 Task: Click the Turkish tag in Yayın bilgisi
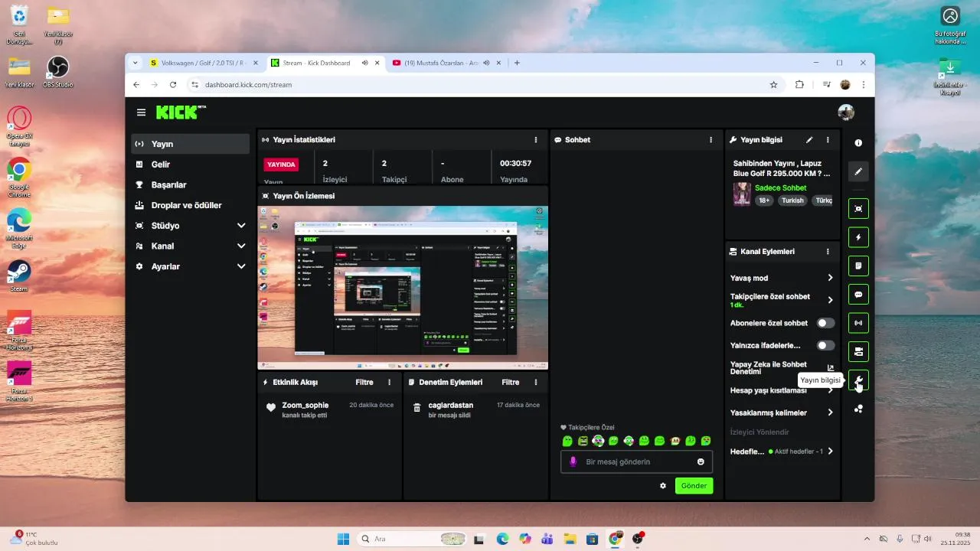coord(792,201)
